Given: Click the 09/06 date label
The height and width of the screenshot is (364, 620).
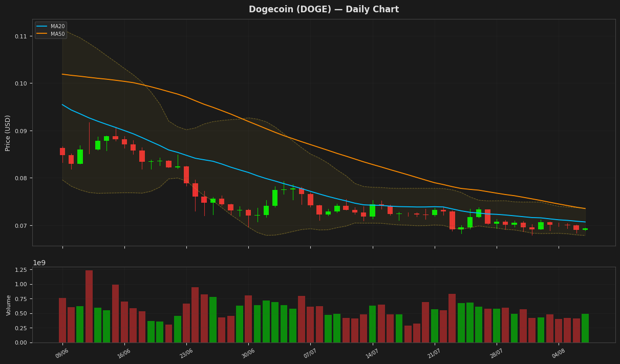Looking at the screenshot, I should pos(61,353).
